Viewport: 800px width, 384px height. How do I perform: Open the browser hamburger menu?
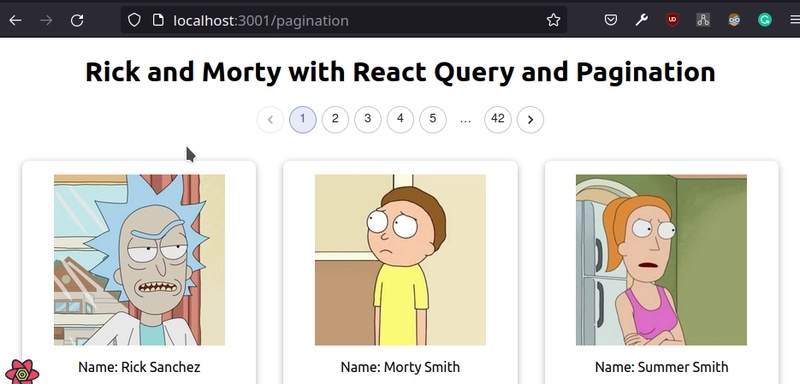tap(794, 20)
